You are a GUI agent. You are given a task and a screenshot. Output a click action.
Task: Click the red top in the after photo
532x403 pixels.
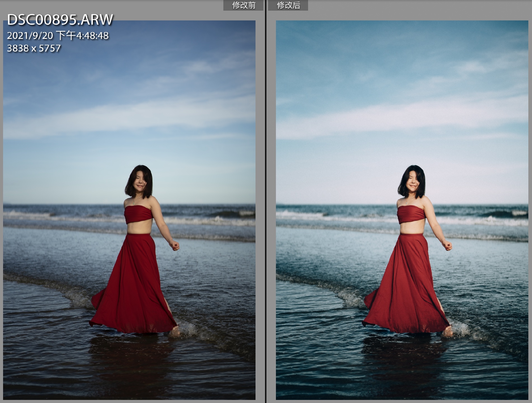coord(411,214)
